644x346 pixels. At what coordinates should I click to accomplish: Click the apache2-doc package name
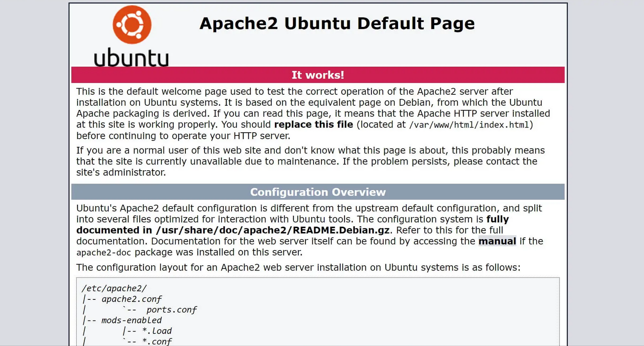tap(104, 253)
